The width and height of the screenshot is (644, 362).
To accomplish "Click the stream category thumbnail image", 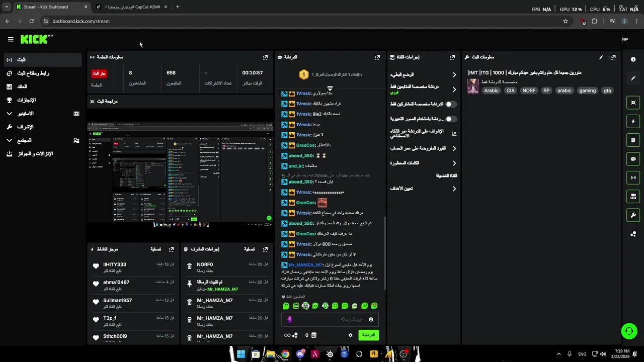I will [473, 86].
